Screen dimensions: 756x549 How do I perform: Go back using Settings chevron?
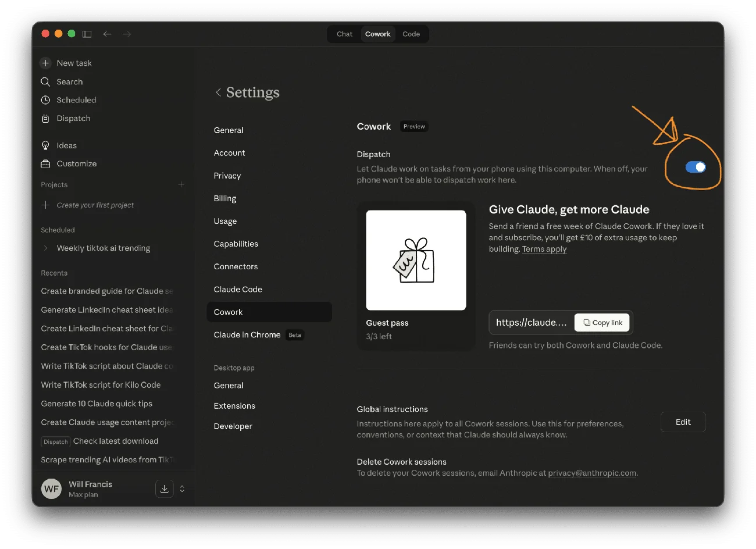[x=218, y=92]
